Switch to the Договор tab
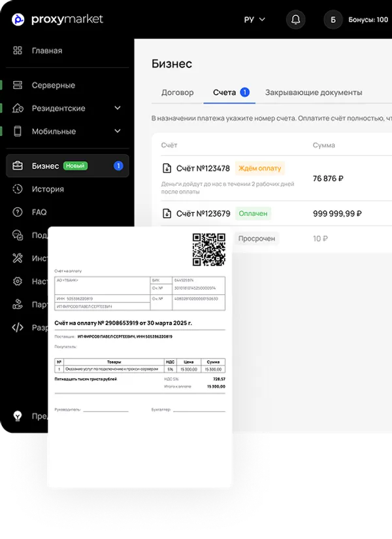 (x=177, y=92)
